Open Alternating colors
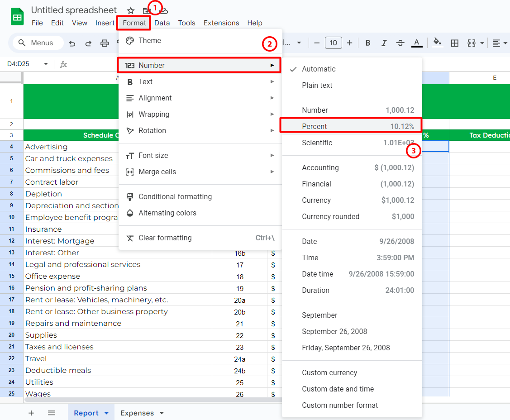The image size is (510, 420). 200,213
